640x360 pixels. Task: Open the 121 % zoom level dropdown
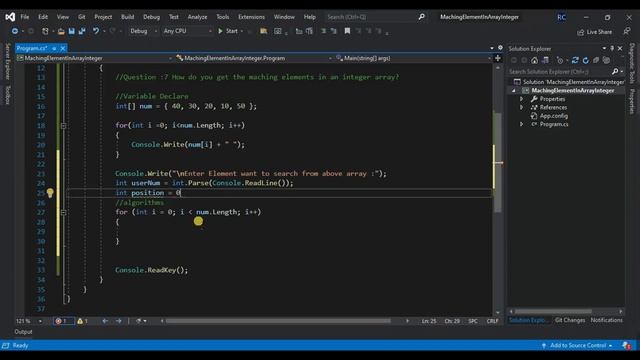[x=29, y=321]
